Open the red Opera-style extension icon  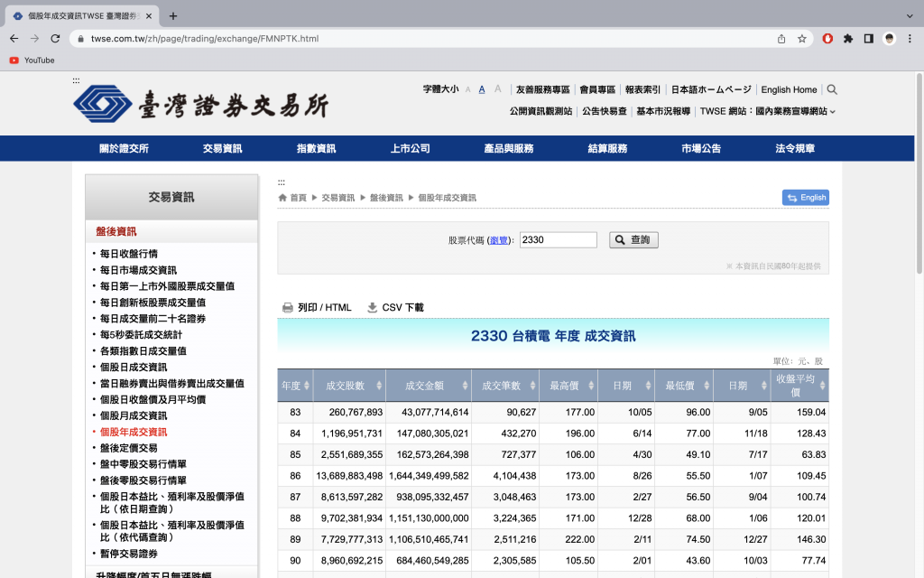click(x=828, y=39)
